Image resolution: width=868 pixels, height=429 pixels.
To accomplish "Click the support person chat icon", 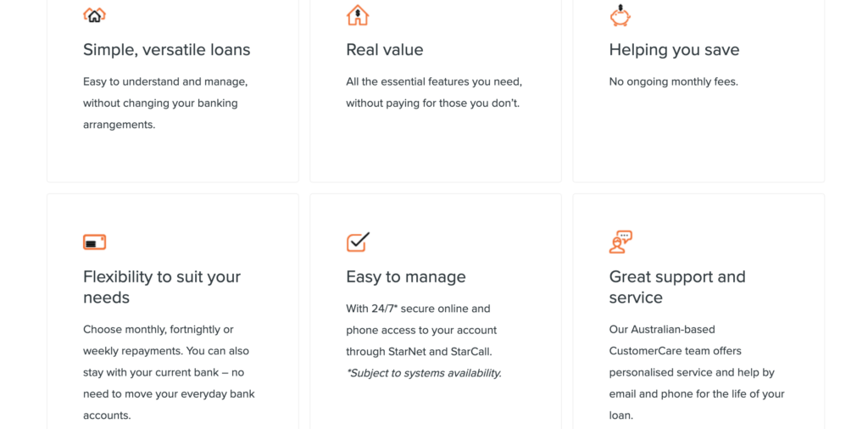I will [x=620, y=242].
